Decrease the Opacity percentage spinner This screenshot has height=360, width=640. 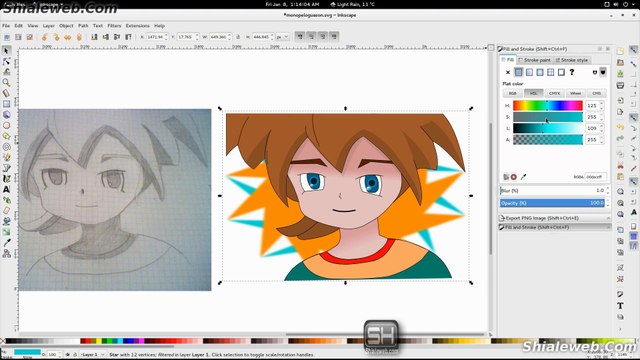pos(607,205)
